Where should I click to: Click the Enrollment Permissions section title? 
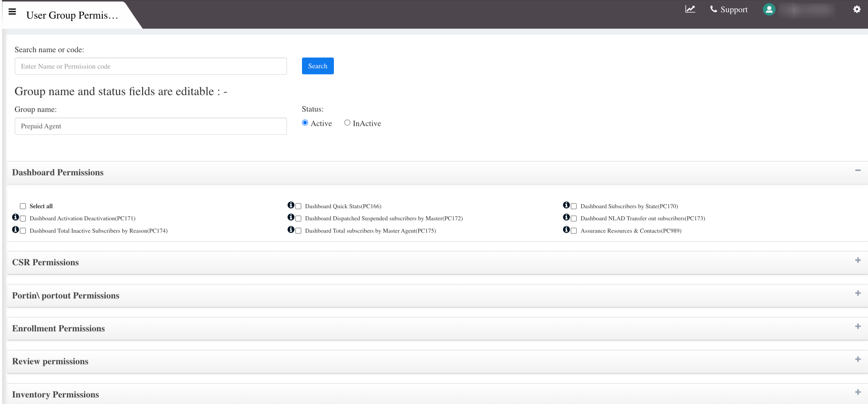point(58,329)
